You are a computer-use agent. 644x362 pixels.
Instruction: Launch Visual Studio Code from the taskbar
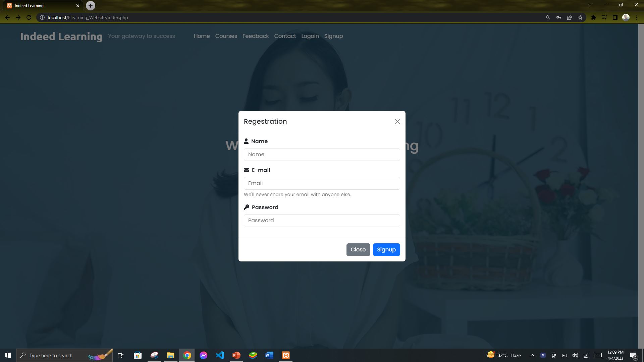[220, 355]
